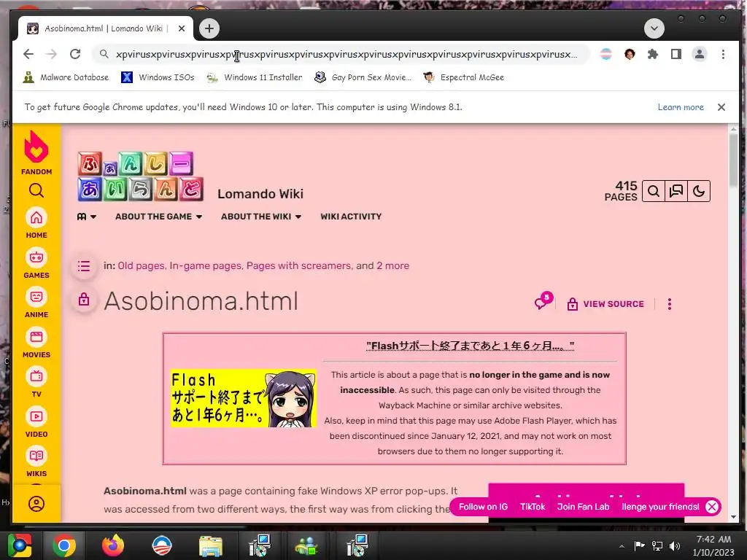The image size is (747, 560).
Task: Open the comments bubble with 5
Action: (x=543, y=301)
